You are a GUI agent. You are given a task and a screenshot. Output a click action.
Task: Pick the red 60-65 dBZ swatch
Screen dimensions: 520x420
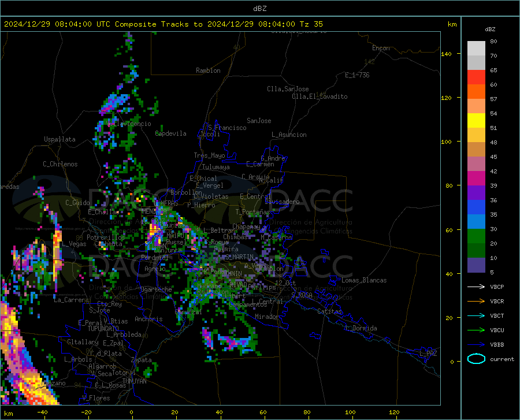tap(476, 77)
